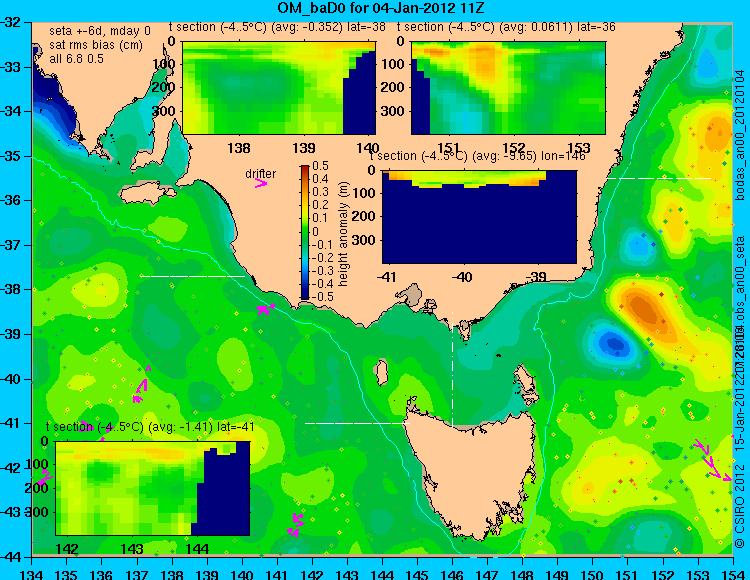Click the vertical dashed section line at longitude 146
The width and height of the screenshot is (750, 580).
point(452,369)
